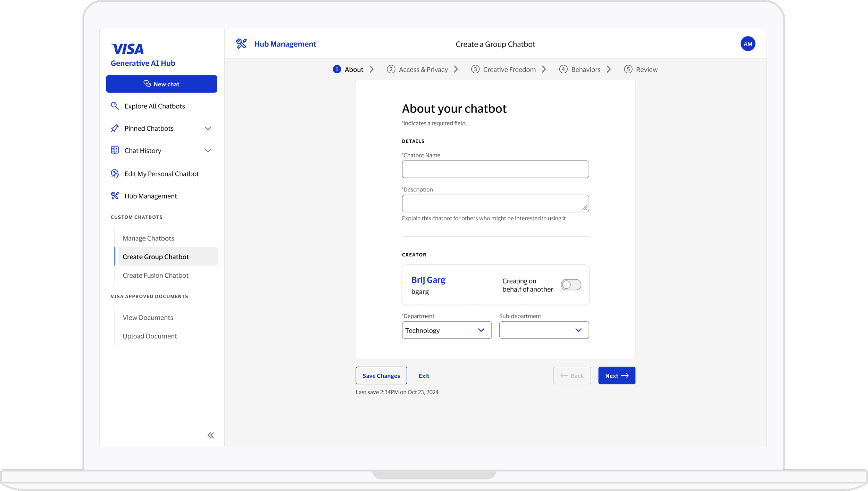Viewport: 868px width, 491px height.
Task: Click the Chat History book icon
Action: [115, 150]
